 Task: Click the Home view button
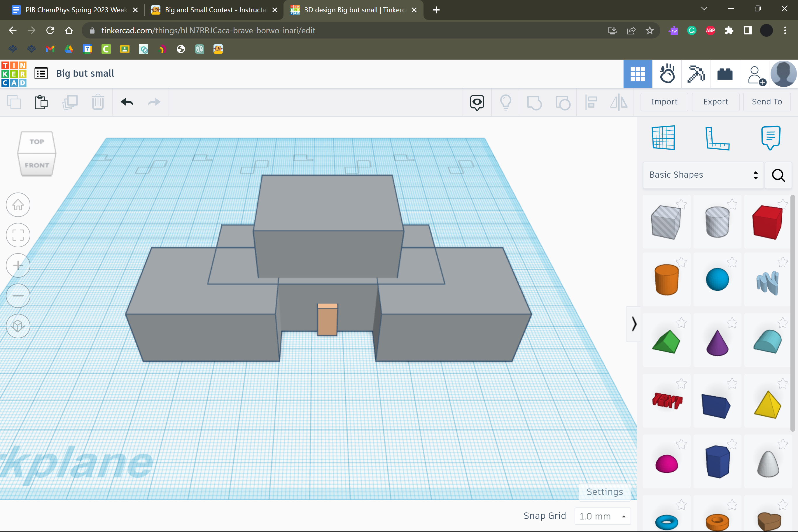(18, 205)
